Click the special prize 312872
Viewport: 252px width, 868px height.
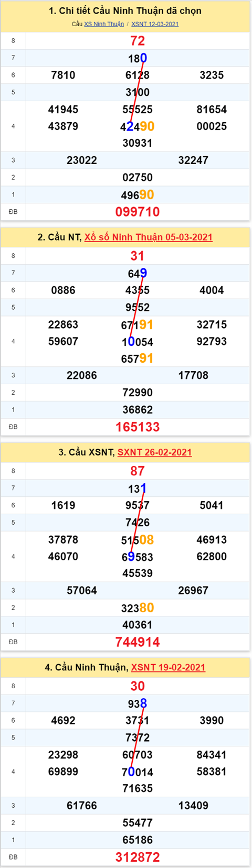tap(138, 857)
